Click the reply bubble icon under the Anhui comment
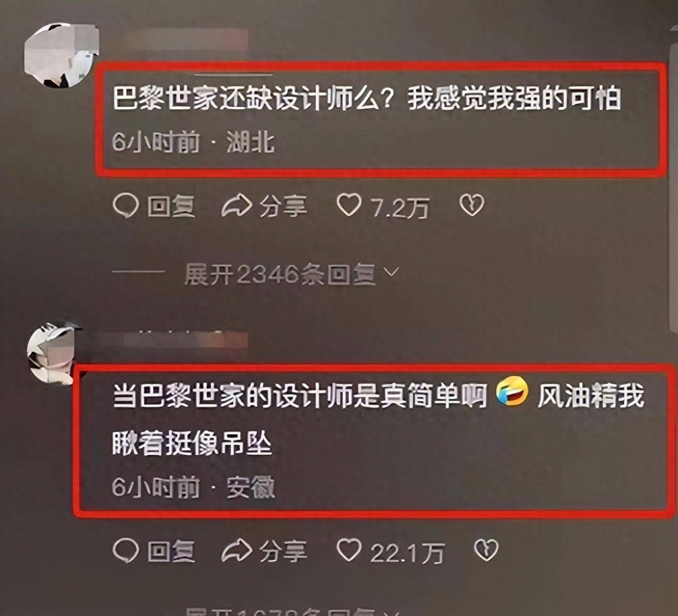This screenshot has height=616, width=678. pyautogui.click(x=126, y=550)
